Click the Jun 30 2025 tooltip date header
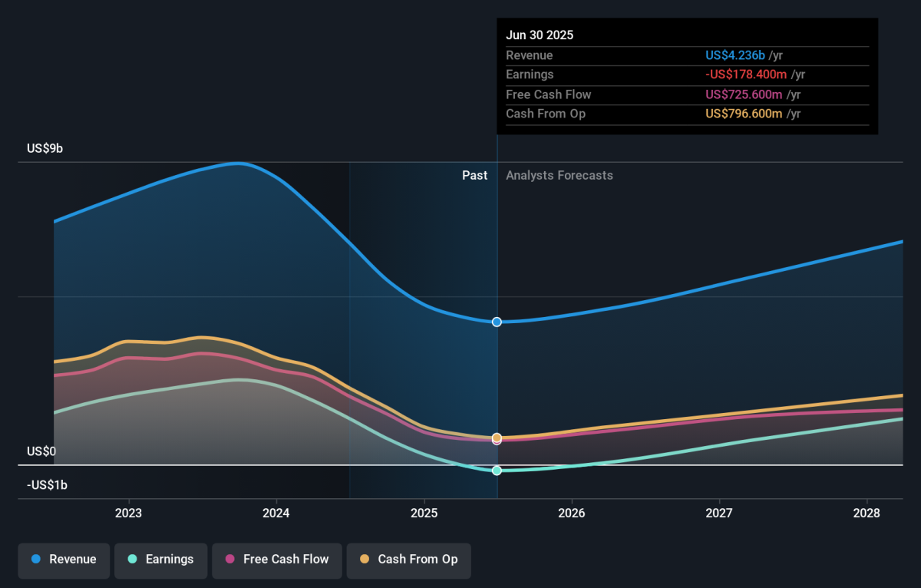This screenshot has width=921, height=588. click(x=540, y=35)
